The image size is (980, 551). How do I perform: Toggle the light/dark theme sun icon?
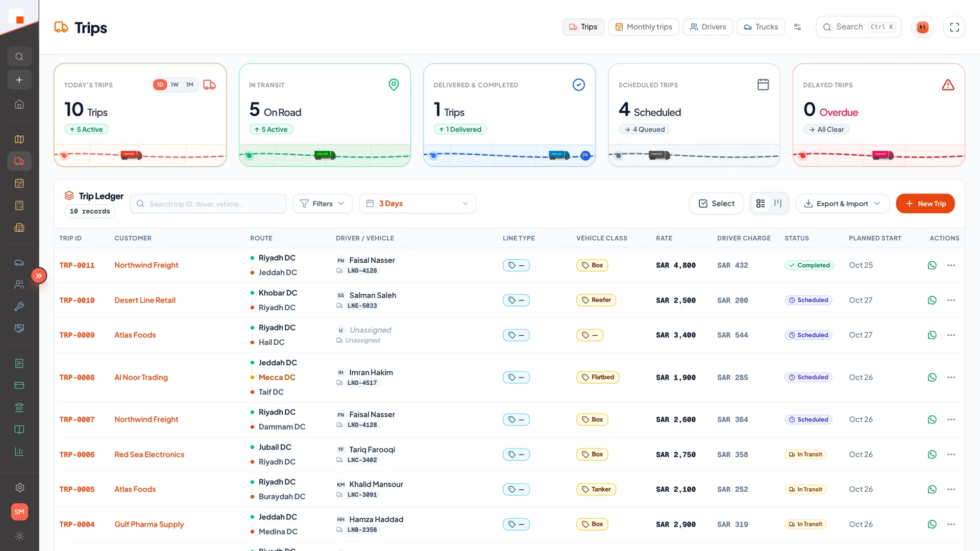(19, 536)
